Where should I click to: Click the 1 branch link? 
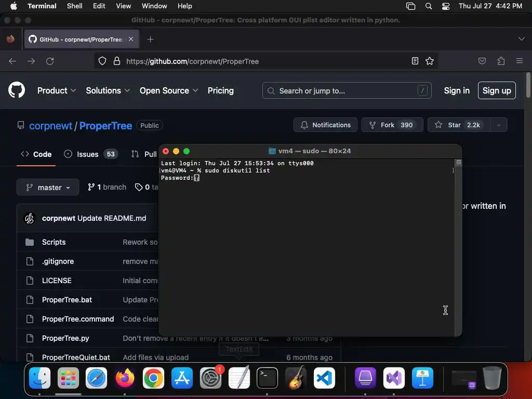tap(107, 187)
